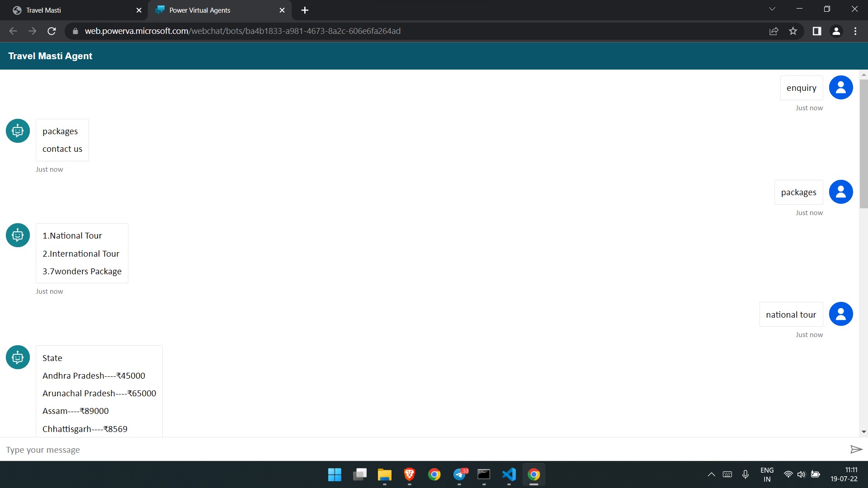Open a new browser tab
The image size is (868, 488).
(305, 10)
